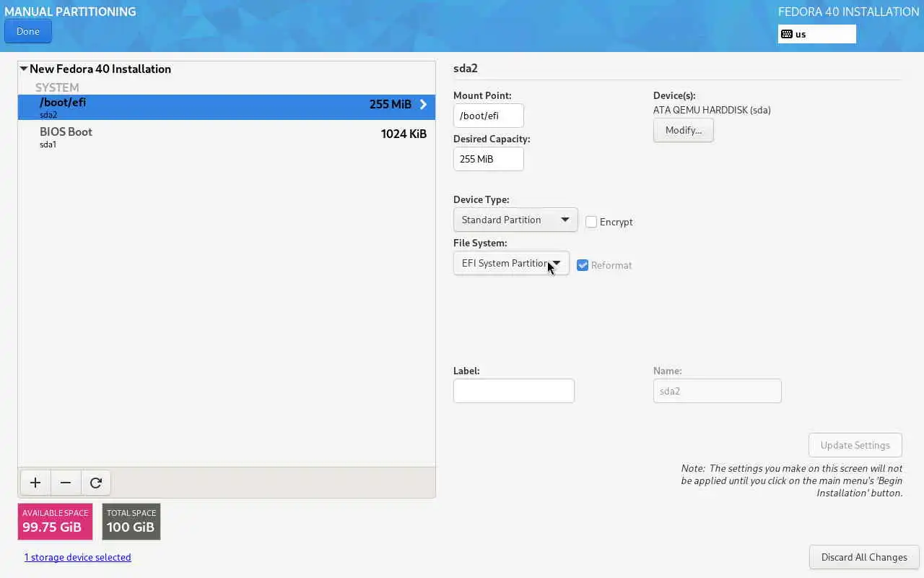Viewport: 924px width, 578px height.
Task: Add a new mount point with plus icon
Action: [x=35, y=483]
